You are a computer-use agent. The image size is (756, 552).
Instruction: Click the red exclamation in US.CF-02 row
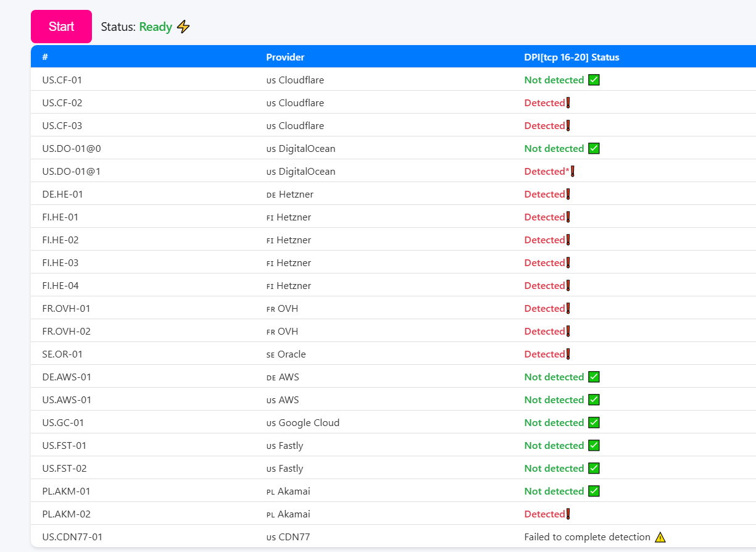pyautogui.click(x=568, y=102)
